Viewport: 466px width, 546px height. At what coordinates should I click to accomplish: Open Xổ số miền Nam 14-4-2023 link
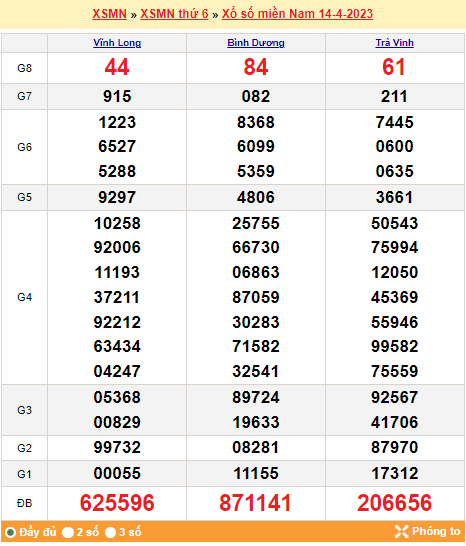click(297, 14)
